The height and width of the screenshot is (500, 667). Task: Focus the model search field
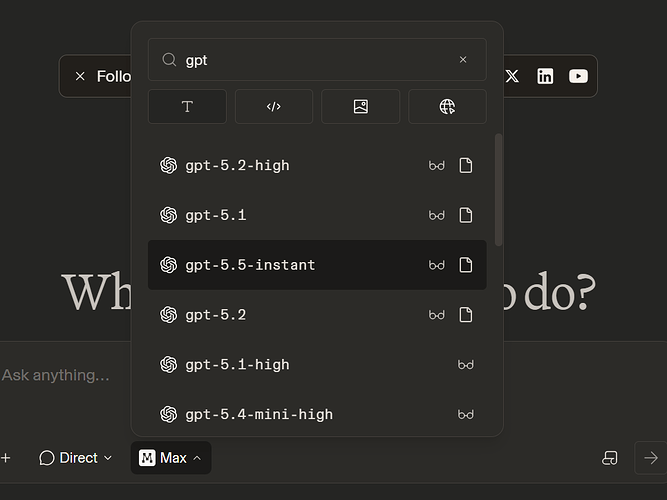pos(317,60)
